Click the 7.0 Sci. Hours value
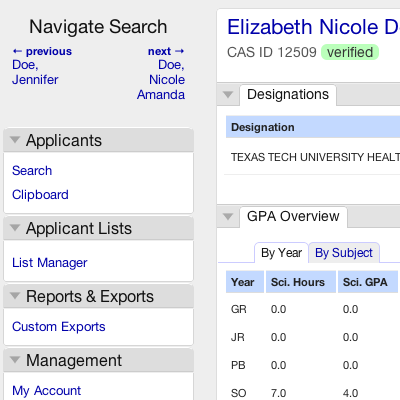Screen dimensions: 400x400 point(278,393)
